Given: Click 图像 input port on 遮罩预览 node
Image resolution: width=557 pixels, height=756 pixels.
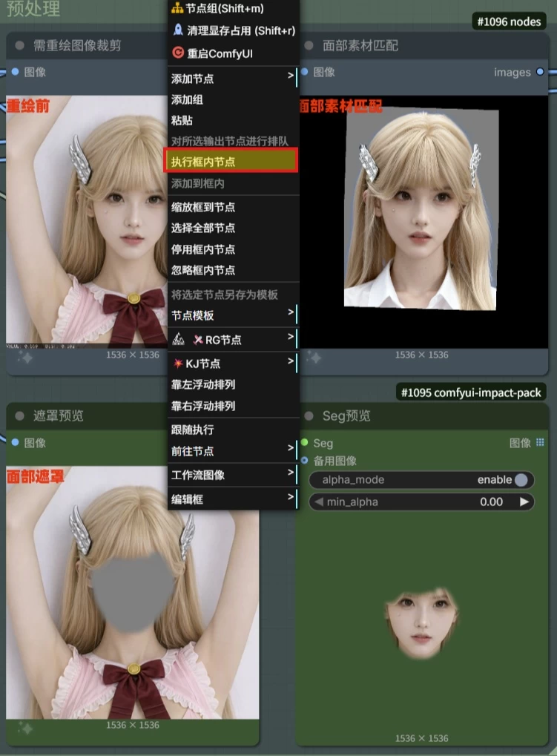Looking at the screenshot, I should pyautogui.click(x=15, y=442).
